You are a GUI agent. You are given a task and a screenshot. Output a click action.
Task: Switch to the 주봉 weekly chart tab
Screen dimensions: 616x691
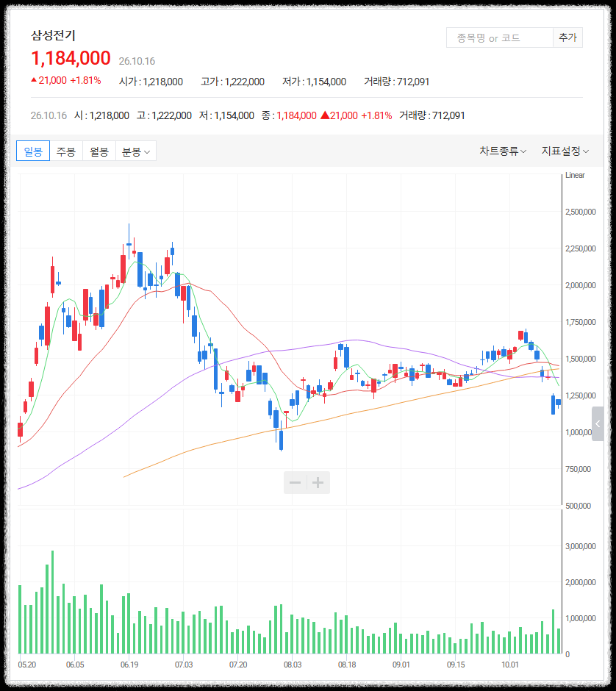tap(66, 151)
